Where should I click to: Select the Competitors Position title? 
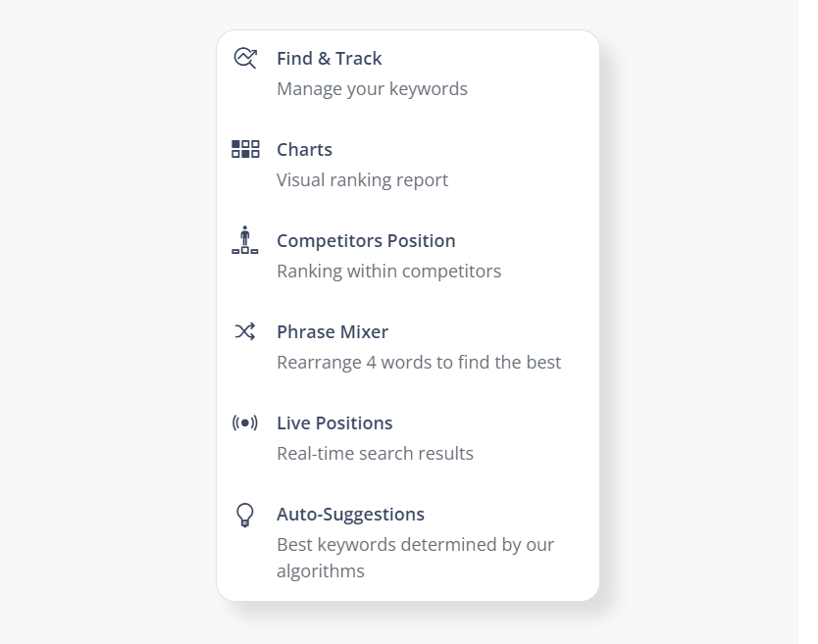click(x=366, y=241)
